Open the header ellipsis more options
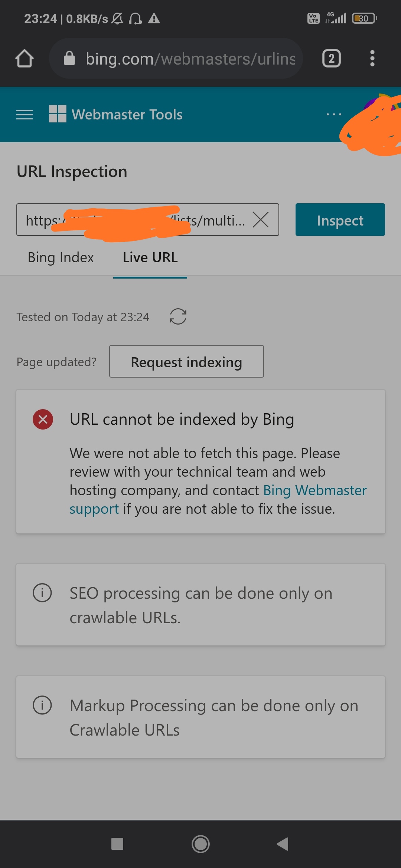Screen dimensions: 401x868 334,114
